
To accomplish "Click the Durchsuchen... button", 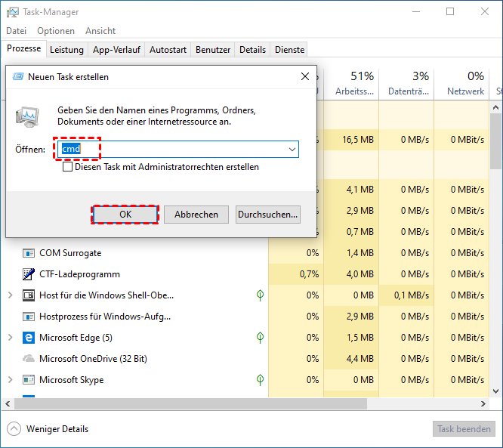I will [x=268, y=215].
